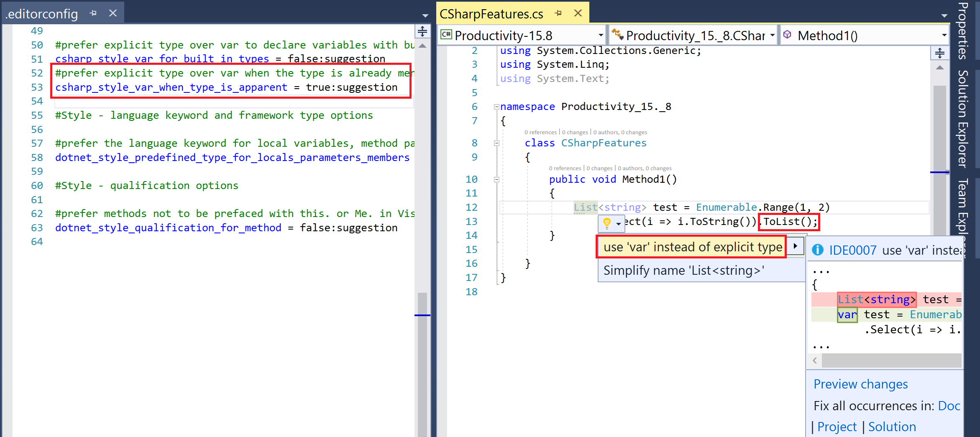Image resolution: width=980 pixels, height=437 pixels.
Task: Pin the .editorconfig tab
Action: pos(93,13)
